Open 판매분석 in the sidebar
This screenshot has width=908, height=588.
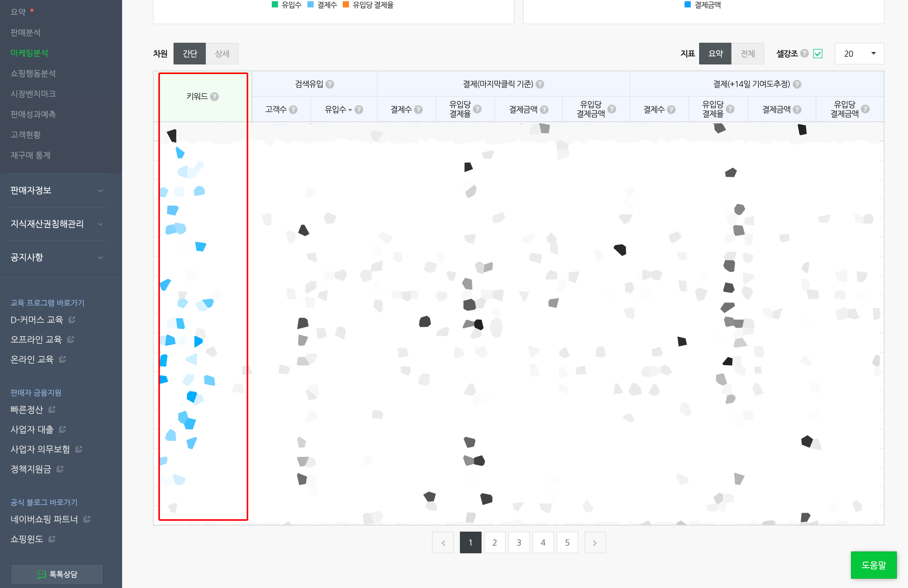pyautogui.click(x=25, y=33)
